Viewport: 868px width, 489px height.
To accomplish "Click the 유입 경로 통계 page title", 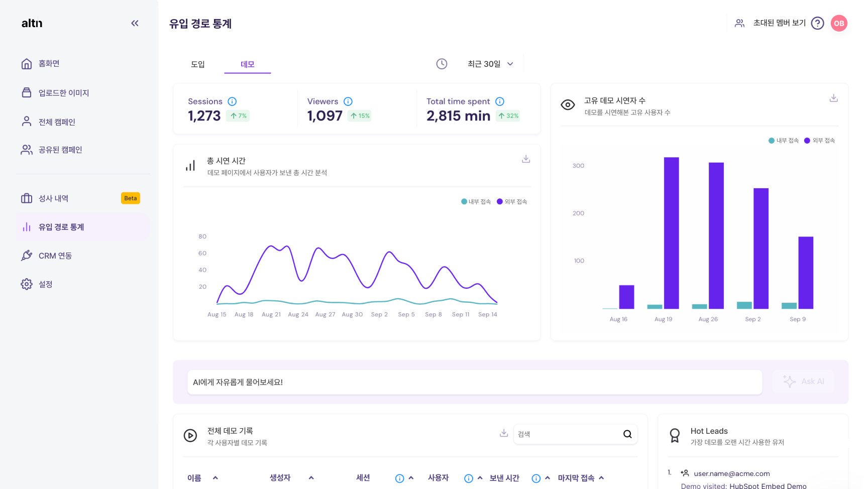I will tap(200, 24).
